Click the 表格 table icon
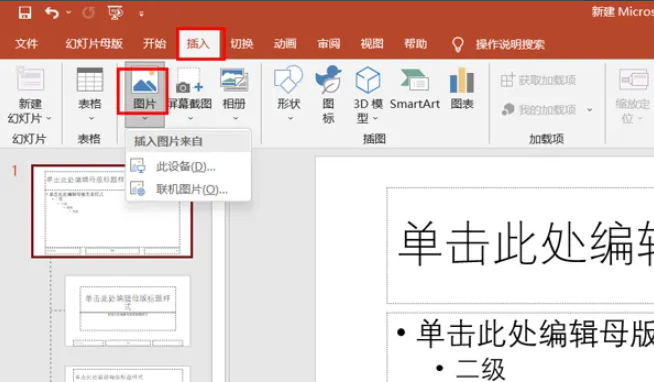 (x=90, y=80)
